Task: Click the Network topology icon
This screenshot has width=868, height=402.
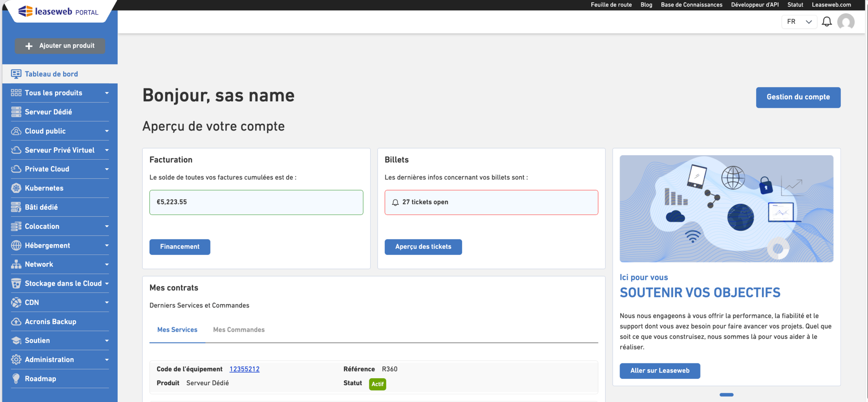Action: 16,264
